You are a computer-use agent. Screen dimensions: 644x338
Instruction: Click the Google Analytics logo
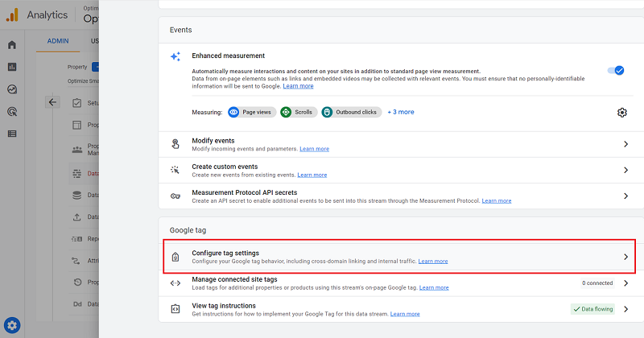click(12, 14)
